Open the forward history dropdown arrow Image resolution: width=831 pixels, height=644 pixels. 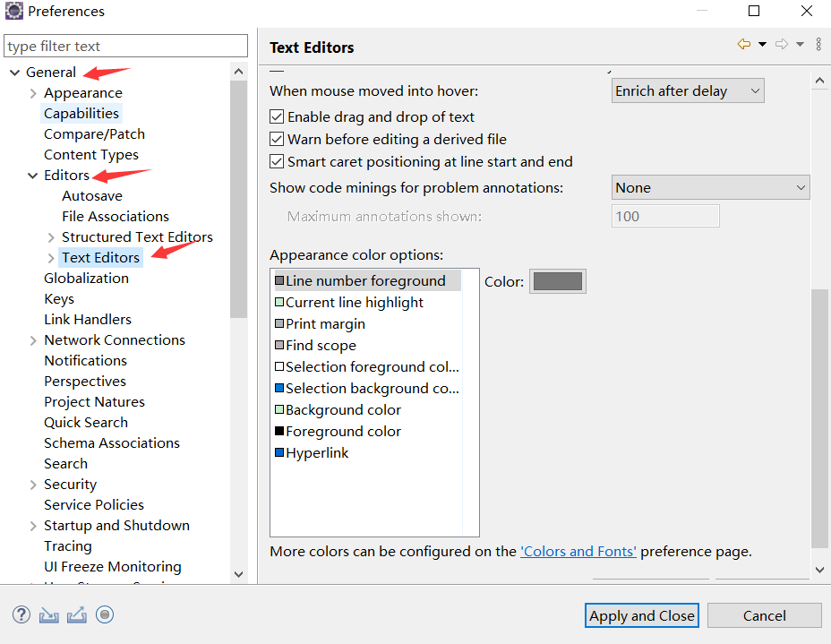pyautogui.click(x=801, y=45)
